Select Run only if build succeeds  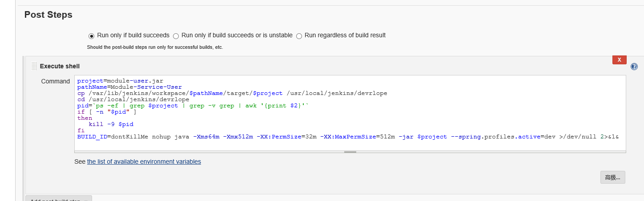[91, 35]
